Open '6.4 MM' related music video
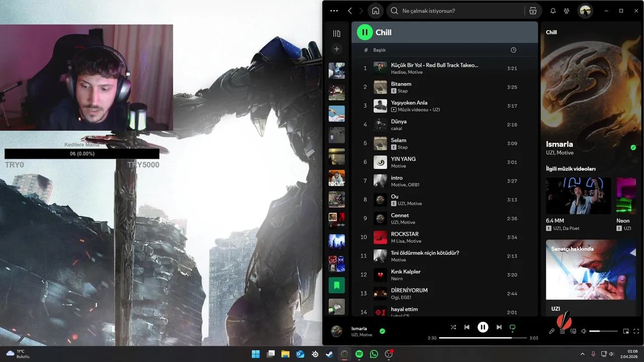Image resolution: width=644 pixels, height=362 pixels. [x=578, y=196]
